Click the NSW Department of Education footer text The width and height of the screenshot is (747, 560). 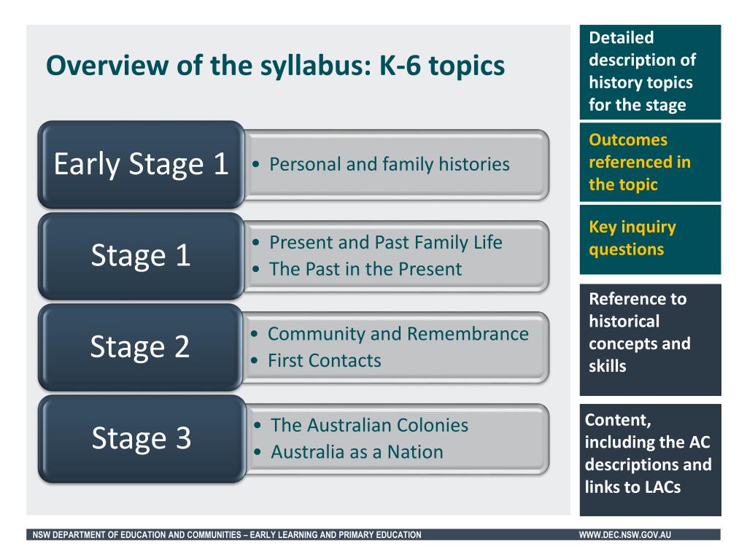click(x=227, y=534)
